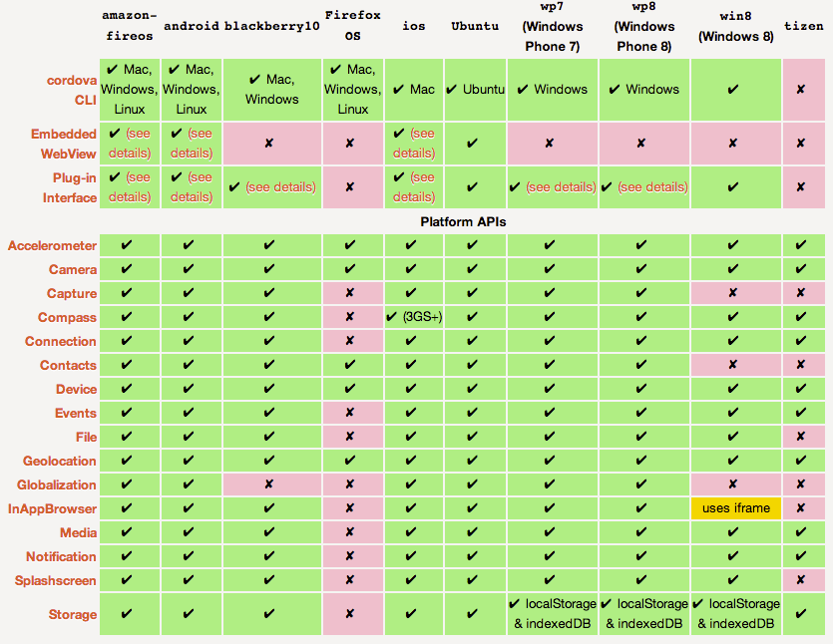Click the X mark in blackberry10 Globalization cell

coord(268,484)
